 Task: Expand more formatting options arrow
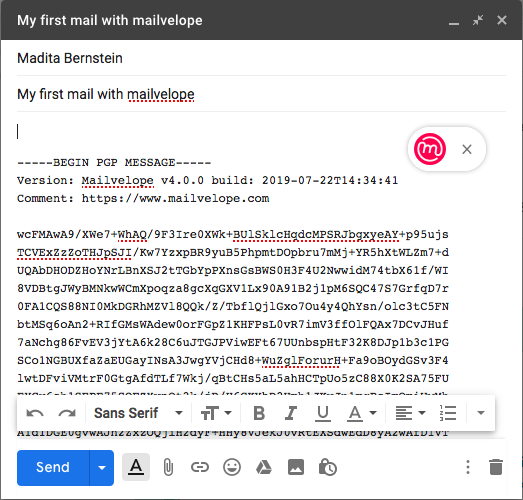click(481, 413)
